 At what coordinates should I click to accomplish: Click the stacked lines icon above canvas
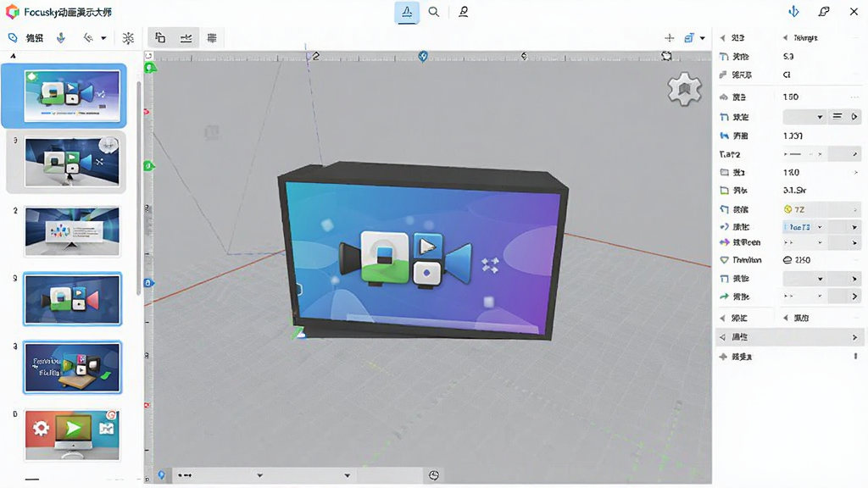(x=211, y=37)
